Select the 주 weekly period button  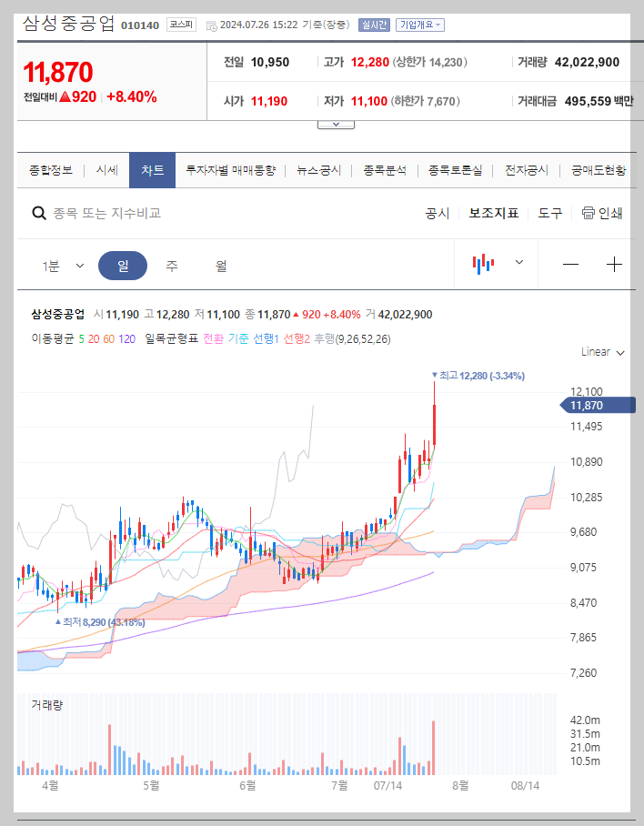click(x=172, y=266)
